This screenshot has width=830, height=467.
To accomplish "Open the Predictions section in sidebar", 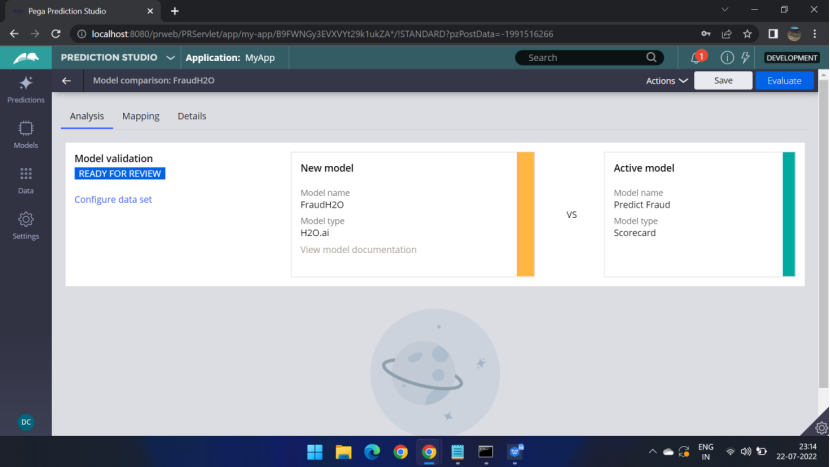I will point(25,89).
